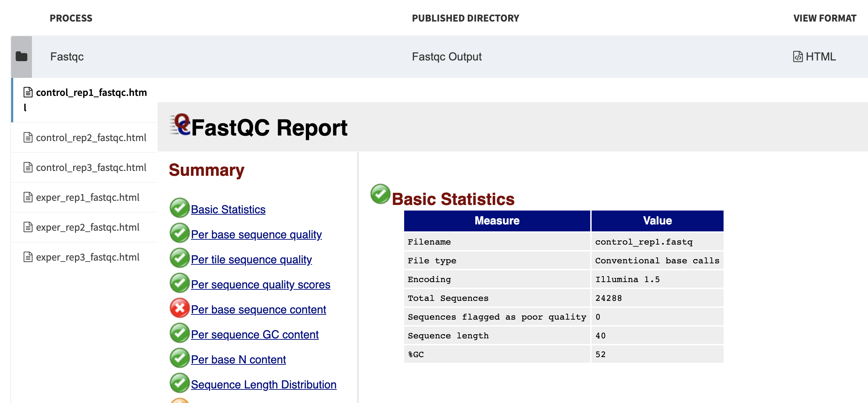The width and height of the screenshot is (868, 403).
Task: Click the HTML view format label
Action: (x=821, y=57)
